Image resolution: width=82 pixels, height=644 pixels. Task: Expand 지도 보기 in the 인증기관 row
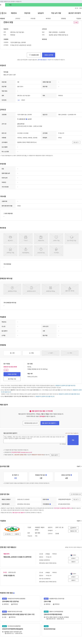click(x=76, y=499)
